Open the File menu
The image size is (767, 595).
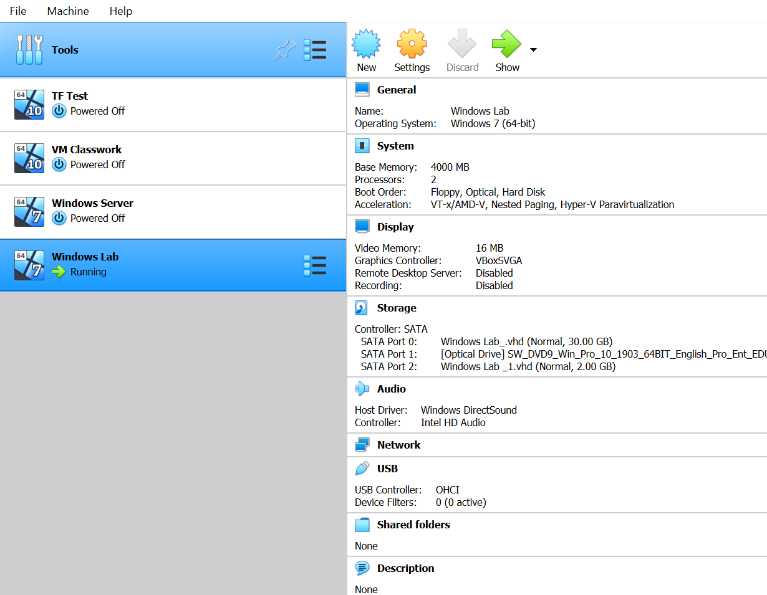point(18,11)
